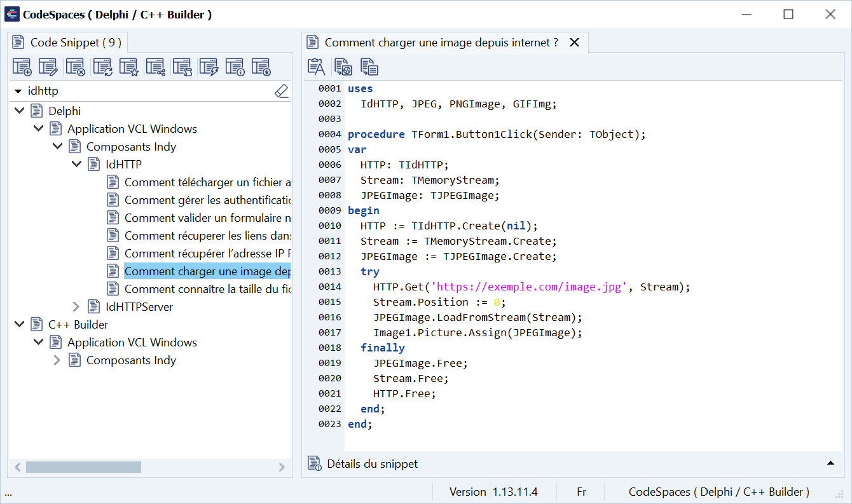Click the Fr language indicator in status bar
The width and height of the screenshot is (852, 504).
581,492
